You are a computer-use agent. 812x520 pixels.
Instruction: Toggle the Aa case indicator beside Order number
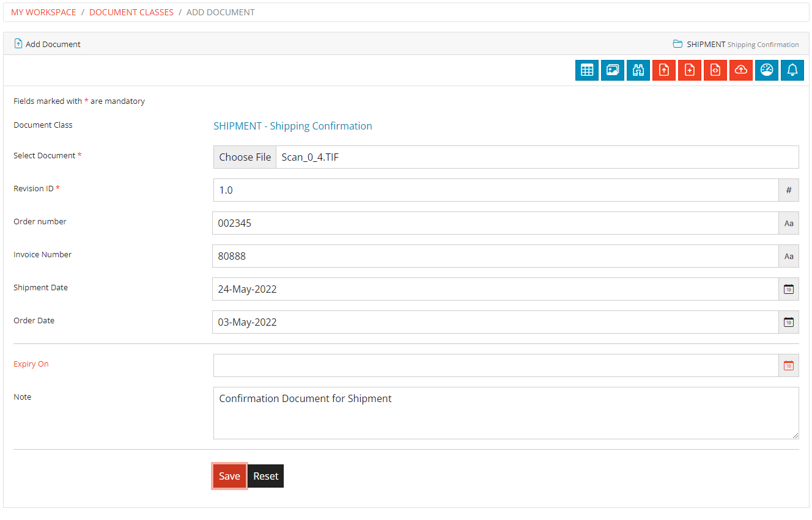pyautogui.click(x=788, y=223)
